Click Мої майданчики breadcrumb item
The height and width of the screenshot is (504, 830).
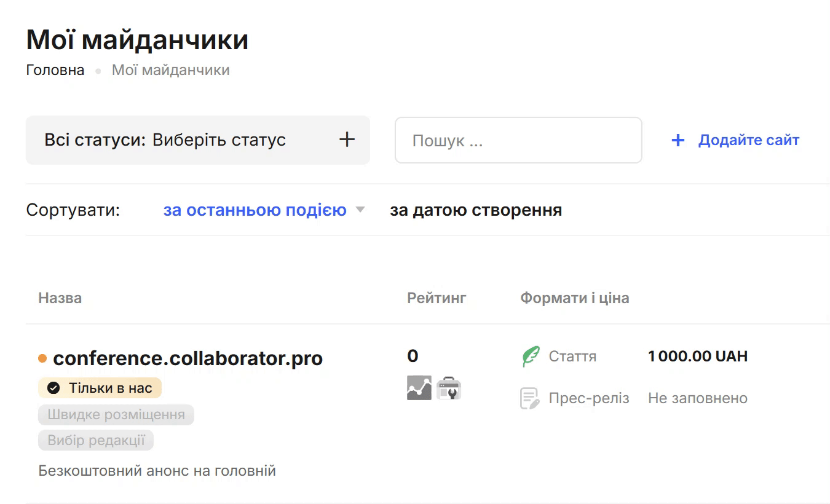171,70
